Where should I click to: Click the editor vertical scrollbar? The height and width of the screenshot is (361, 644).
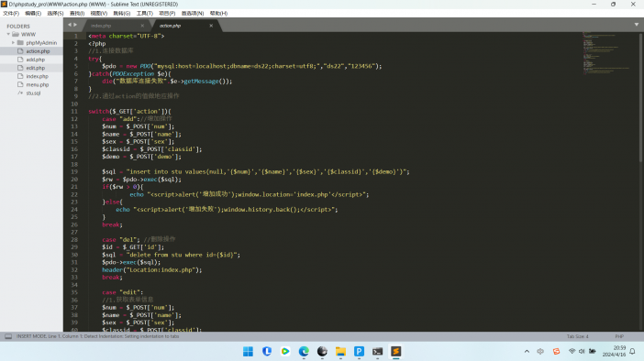coord(641,98)
